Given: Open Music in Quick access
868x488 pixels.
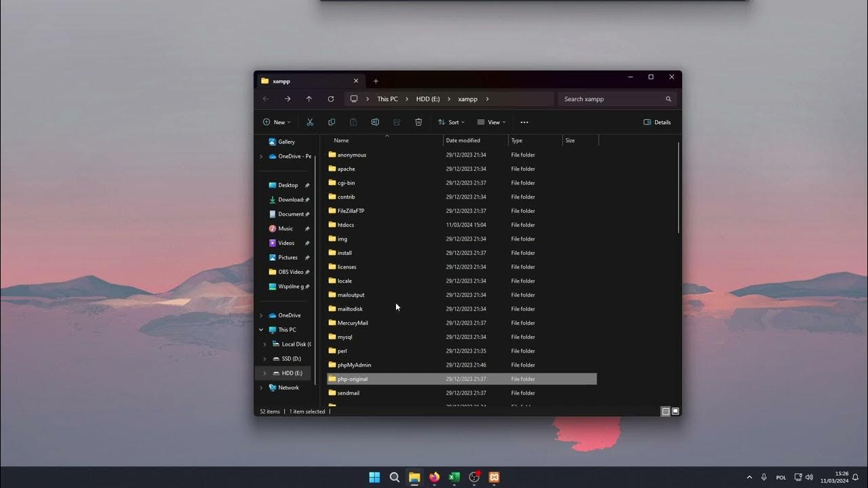Looking at the screenshot, I should [x=285, y=228].
